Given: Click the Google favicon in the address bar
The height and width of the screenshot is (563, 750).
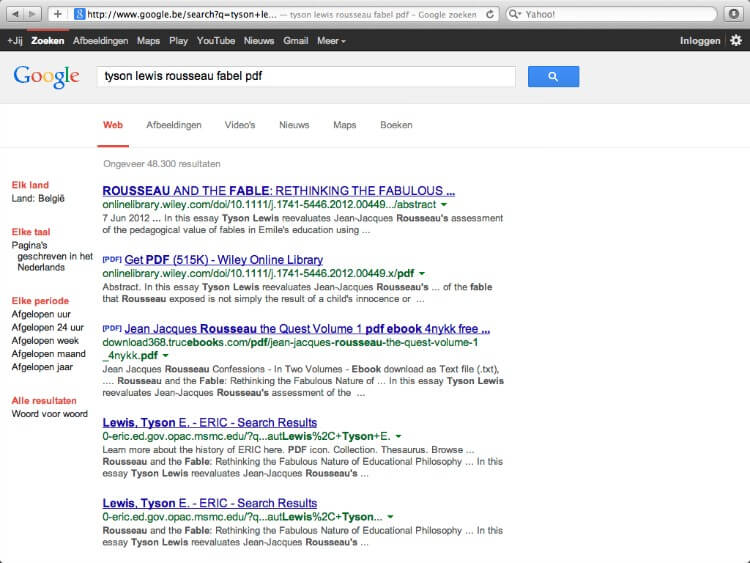Looking at the screenshot, I should click(x=79, y=14).
